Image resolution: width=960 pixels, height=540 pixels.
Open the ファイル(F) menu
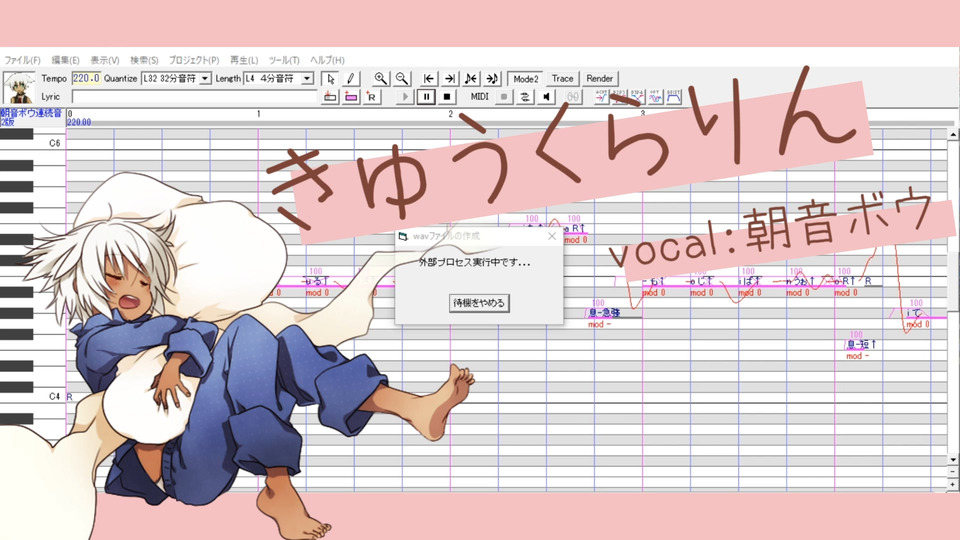tap(22, 60)
